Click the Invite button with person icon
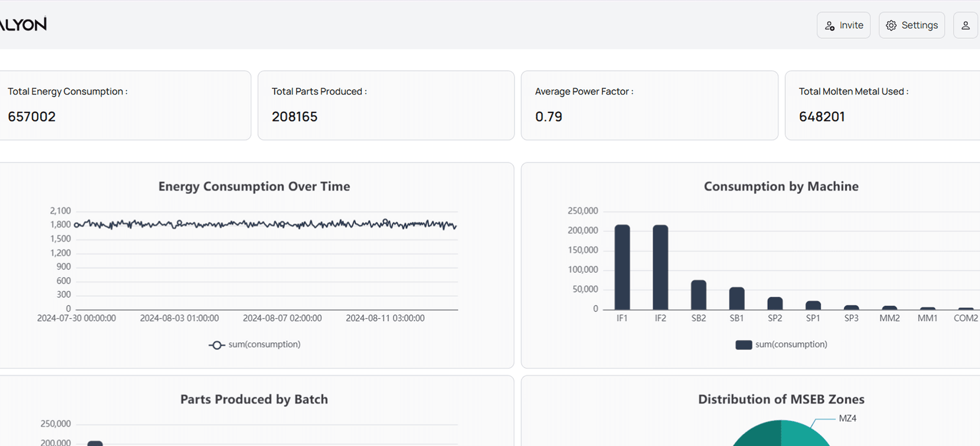Screen dimensions: 980x446 pyautogui.click(x=843, y=25)
